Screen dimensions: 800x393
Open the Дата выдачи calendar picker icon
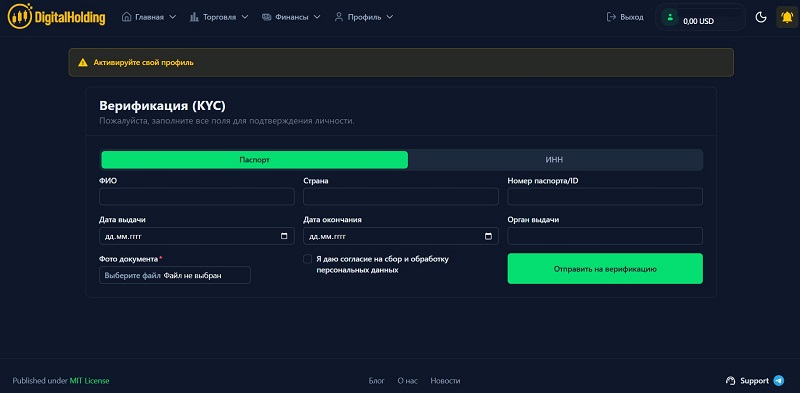284,236
